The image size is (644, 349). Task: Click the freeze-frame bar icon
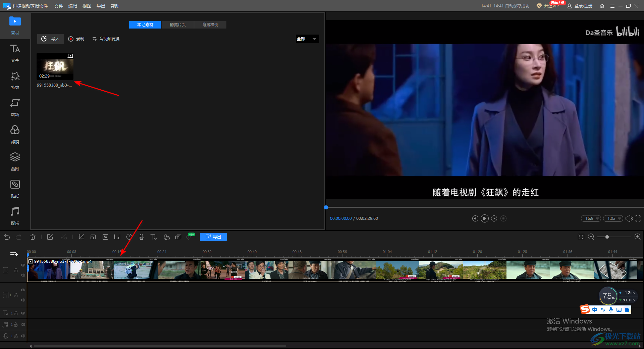(x=117, y=237)
